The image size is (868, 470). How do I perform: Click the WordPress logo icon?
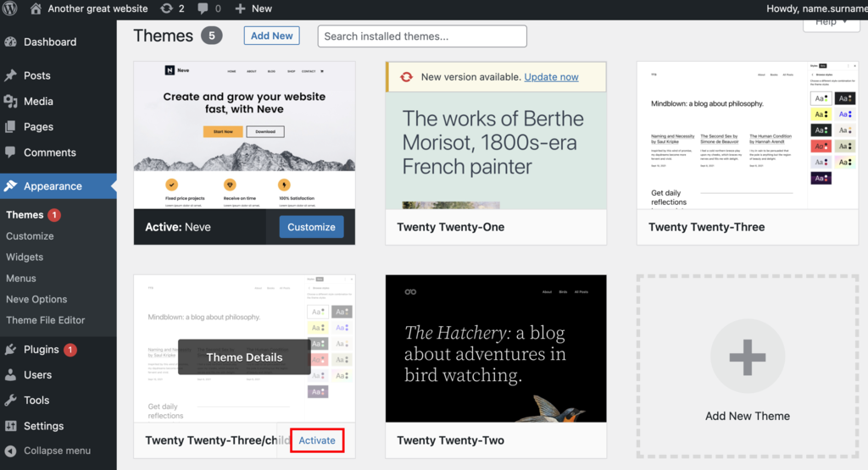[10, 8]
